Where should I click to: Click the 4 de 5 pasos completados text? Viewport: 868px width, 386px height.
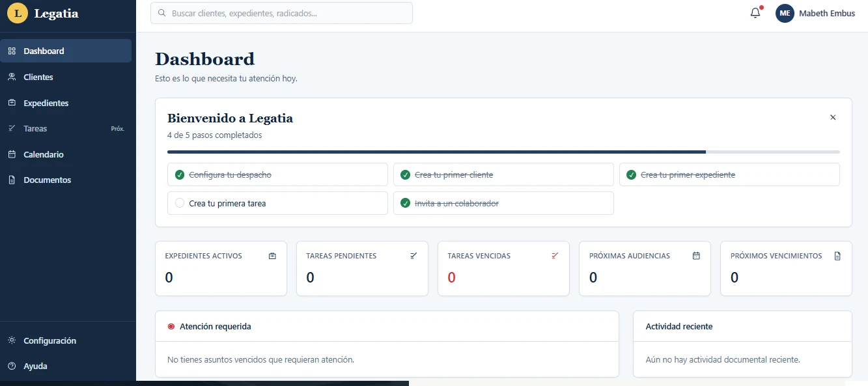pyautogui.click(x=215, y=135)
